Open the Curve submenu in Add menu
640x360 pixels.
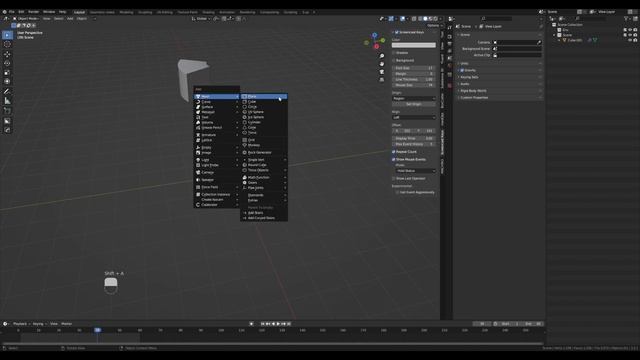click(217, 102)
